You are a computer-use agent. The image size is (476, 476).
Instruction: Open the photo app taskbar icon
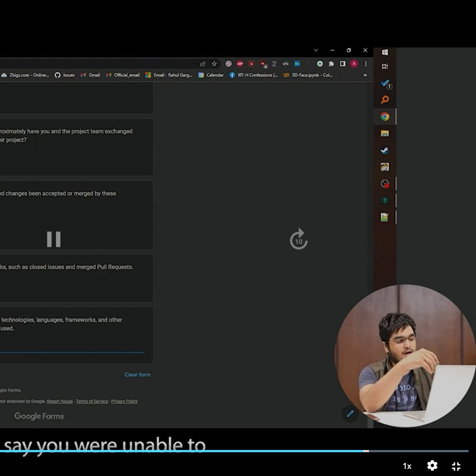tap(385, 167)
